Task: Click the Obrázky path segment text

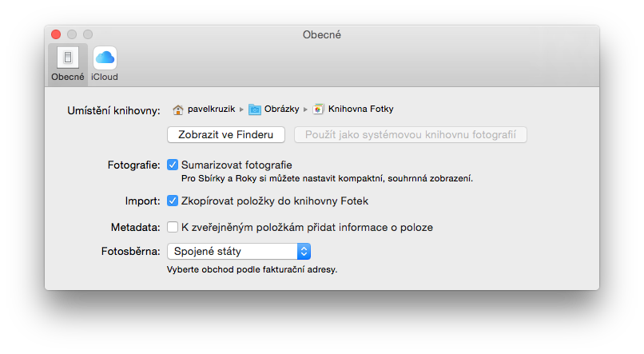Action: [x=282, y=109]
